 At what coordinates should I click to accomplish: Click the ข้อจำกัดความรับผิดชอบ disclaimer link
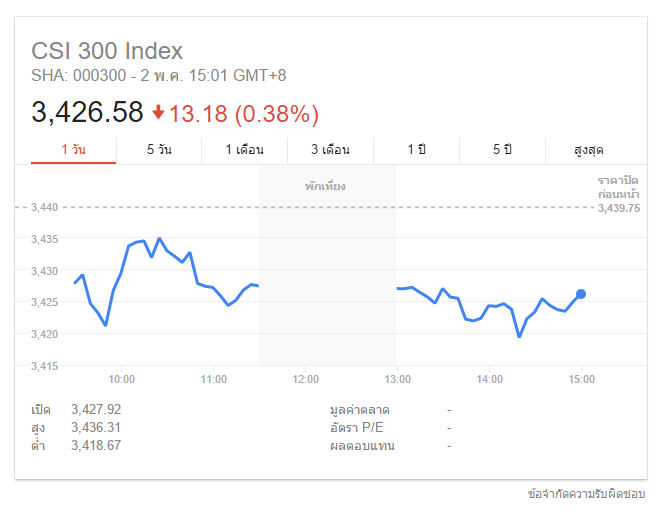(587, 494)
